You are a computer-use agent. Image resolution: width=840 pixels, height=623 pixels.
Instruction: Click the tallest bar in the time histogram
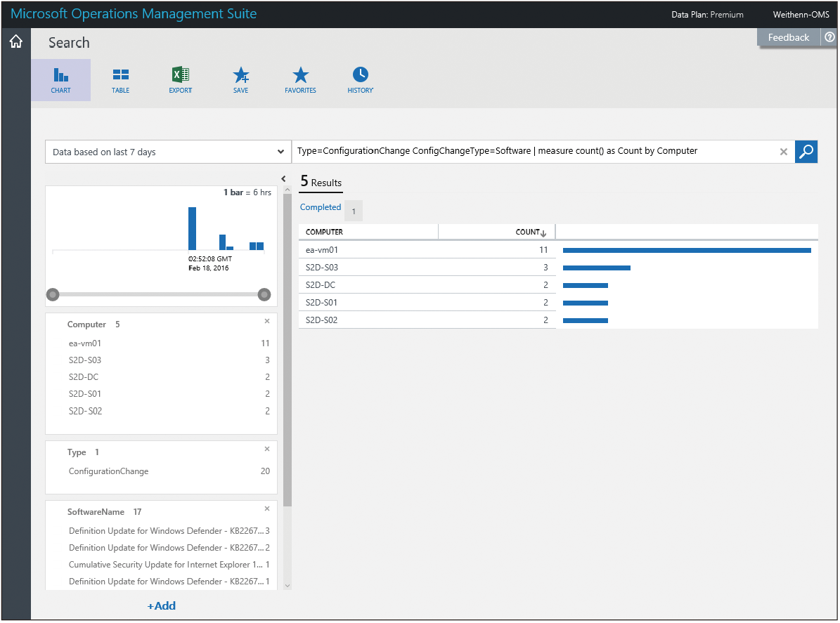(x=193, y=228)
